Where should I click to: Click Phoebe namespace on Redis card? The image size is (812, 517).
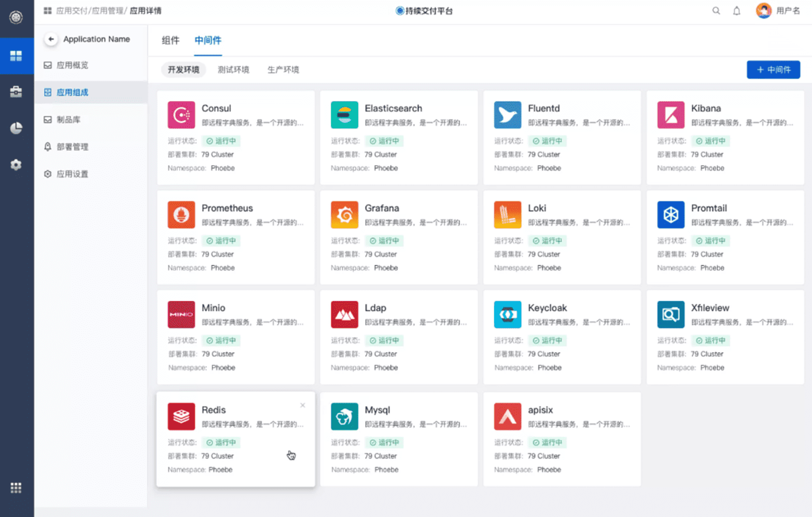221,470
